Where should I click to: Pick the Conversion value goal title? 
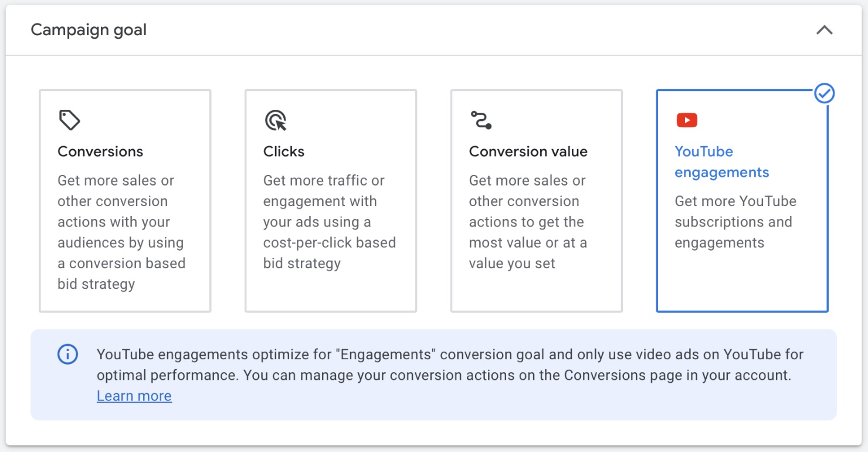[528, 151]
